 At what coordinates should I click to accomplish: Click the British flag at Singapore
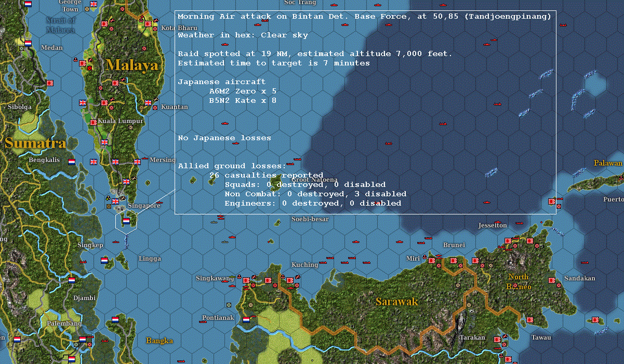pyautogui.click(x=115, y=200)
